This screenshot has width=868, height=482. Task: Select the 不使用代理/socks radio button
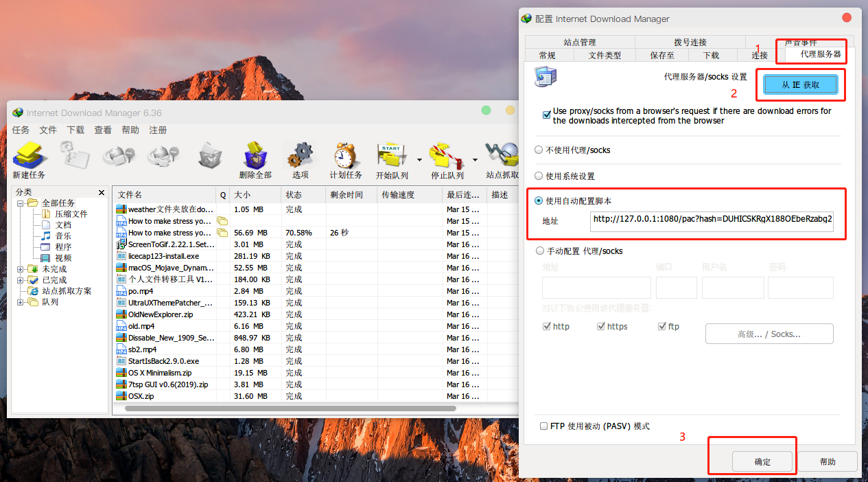click(539, 150)
